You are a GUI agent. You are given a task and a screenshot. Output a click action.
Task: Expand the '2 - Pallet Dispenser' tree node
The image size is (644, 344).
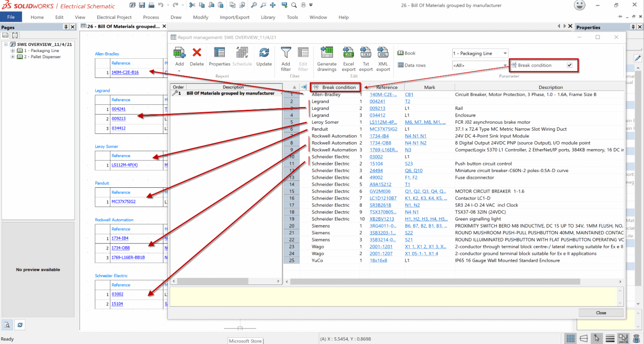point(13,57)
